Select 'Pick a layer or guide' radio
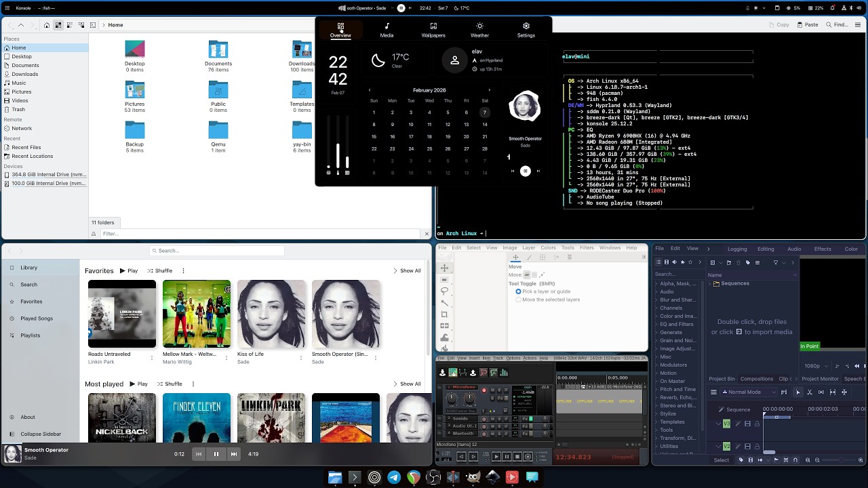This screenshot has height=488, width=868. tap(519, 291)
